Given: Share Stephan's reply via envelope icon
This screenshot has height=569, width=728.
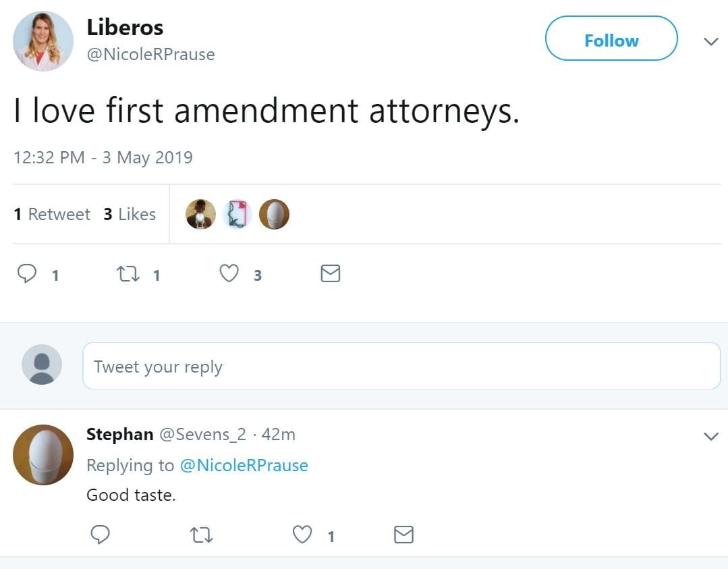Looking at the screenshot, I should (403, 535).
